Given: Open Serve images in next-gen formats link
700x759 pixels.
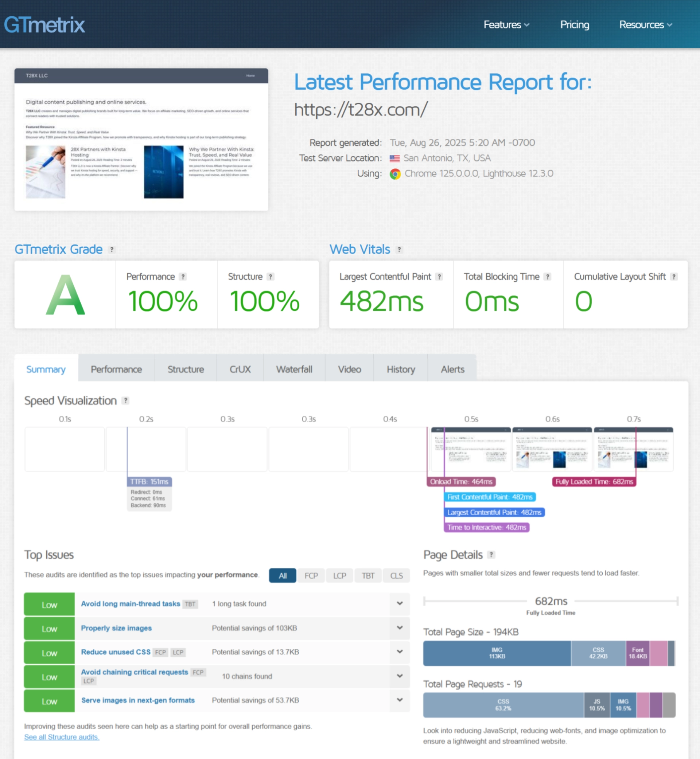Looking at the screenshot, I should (x=138, y=700).
